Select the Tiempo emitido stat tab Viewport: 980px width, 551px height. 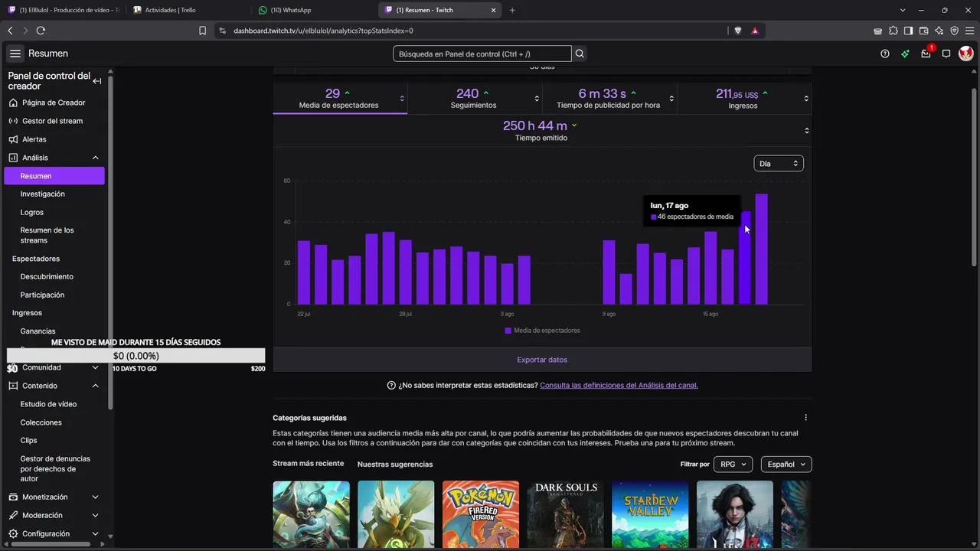click(542, 131)
